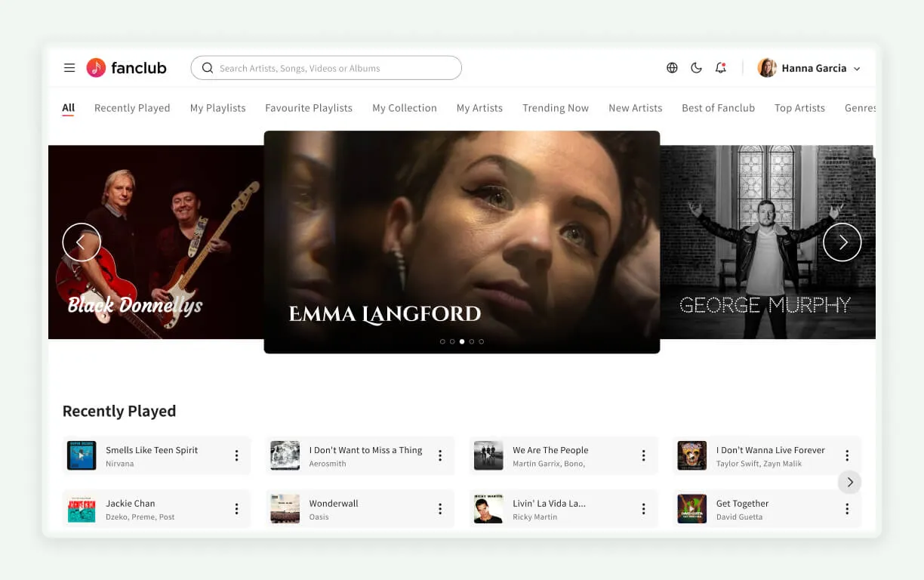
Task: Expand more Recently Played songs with right chevron
Action: (849, 482)
